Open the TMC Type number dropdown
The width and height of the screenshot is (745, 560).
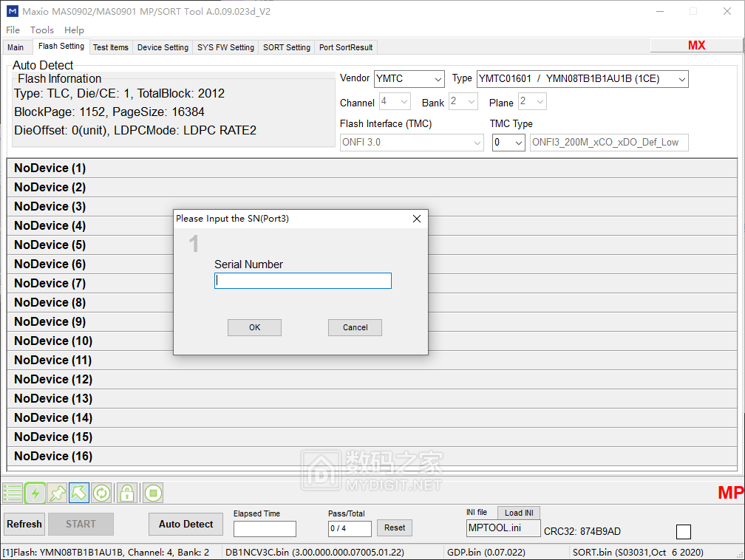pos(508,143)
